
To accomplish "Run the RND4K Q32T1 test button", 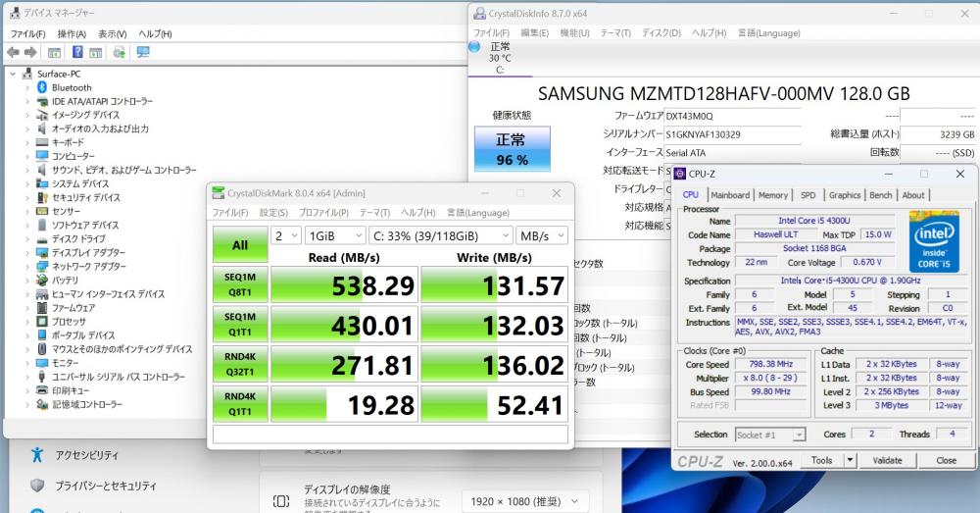I will [240, 364].
